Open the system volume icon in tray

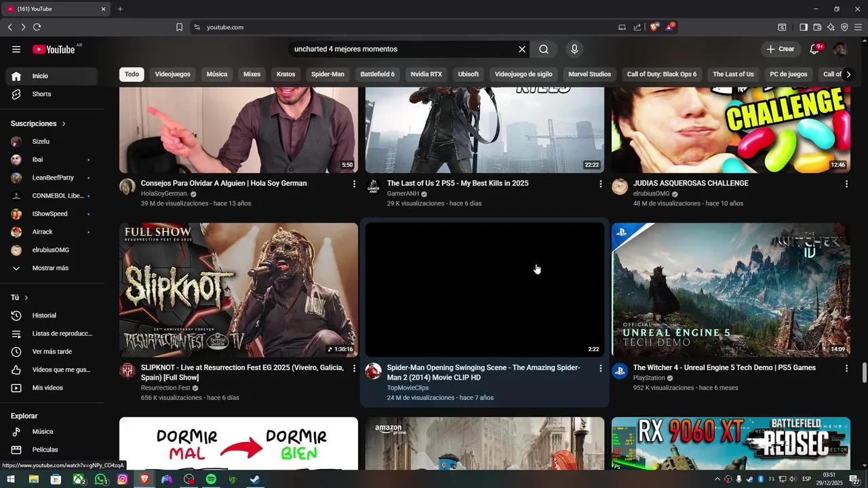point(793,479)
